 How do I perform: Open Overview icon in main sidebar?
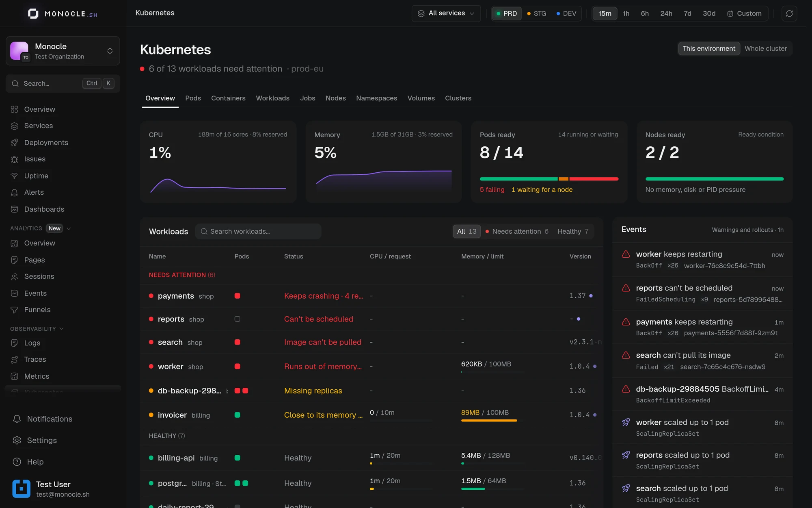click(15, 109)
